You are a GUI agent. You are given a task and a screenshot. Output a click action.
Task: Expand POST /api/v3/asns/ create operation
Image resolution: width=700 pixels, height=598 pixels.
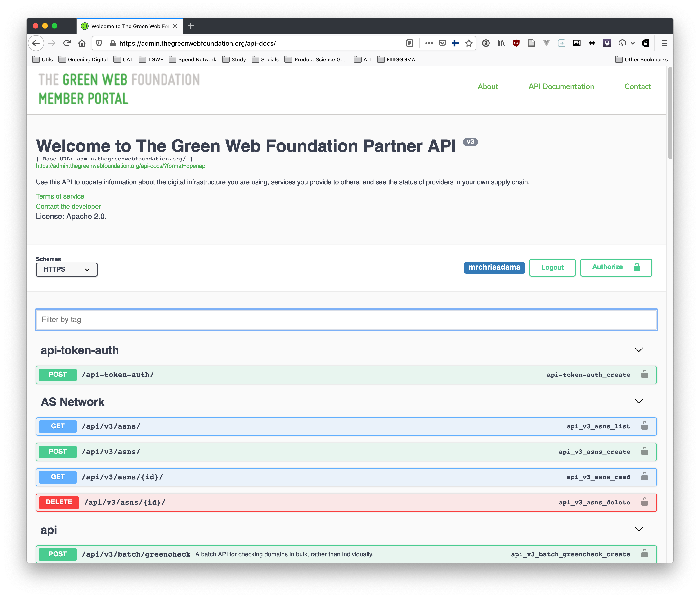[346, 452]
